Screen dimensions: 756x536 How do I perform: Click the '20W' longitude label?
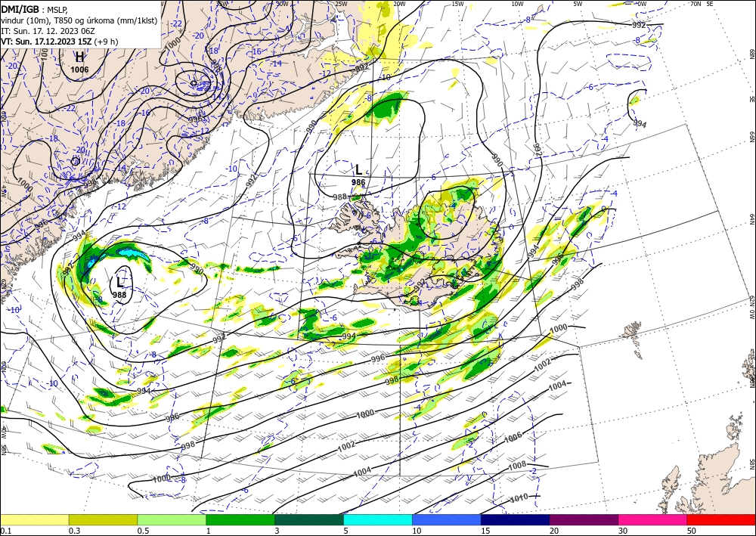[x=398, y=4]
